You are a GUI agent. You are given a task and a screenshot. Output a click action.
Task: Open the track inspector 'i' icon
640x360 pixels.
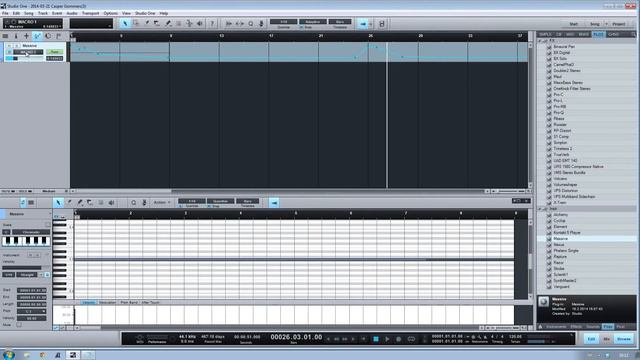(x=16, y=36)
